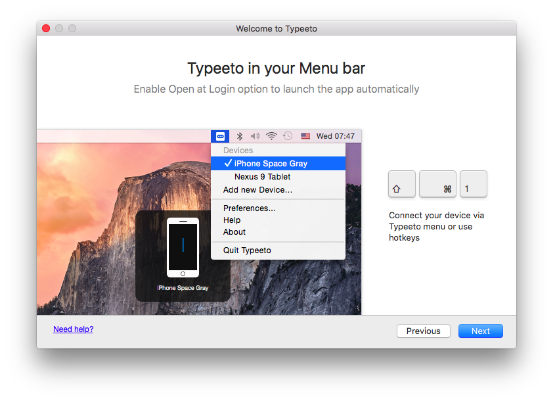This screenshot has height=401, width=554.
Task: Click the volume speaker icon
Action: tap(255, 136)
